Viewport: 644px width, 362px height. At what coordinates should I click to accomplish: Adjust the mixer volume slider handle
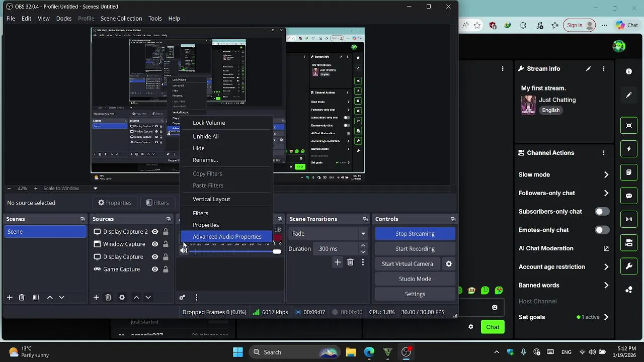pos(277,251)
